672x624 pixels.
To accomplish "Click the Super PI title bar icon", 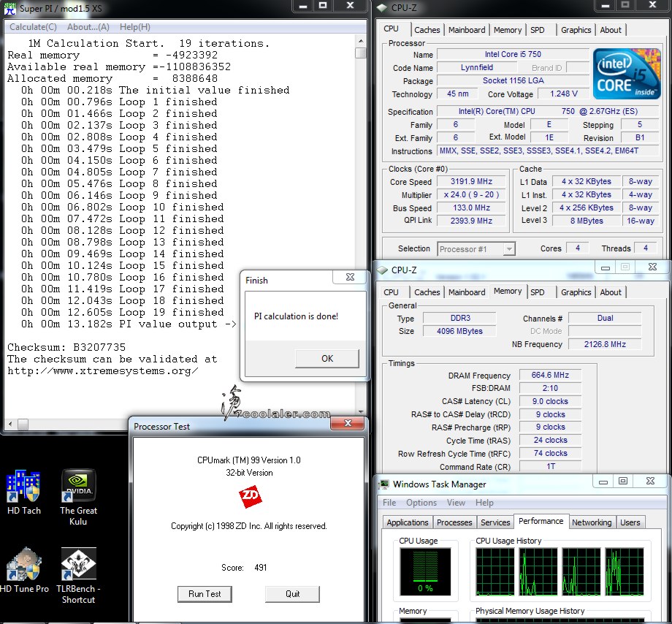I will coord(10,7).
